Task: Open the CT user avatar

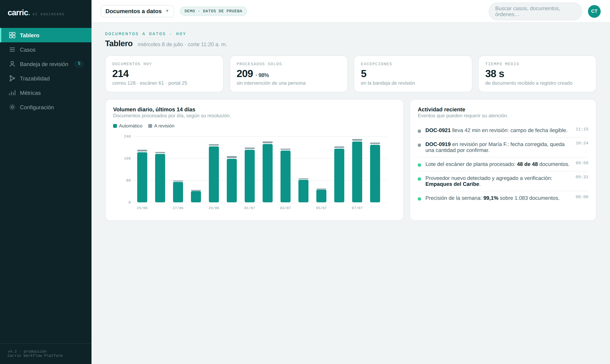Action: click(x=594, y=11)
